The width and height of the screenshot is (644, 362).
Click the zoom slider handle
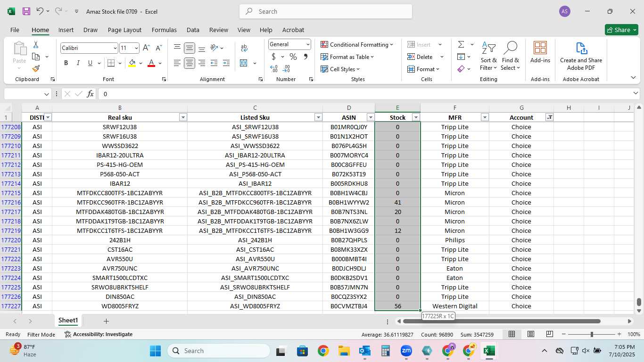592,334
